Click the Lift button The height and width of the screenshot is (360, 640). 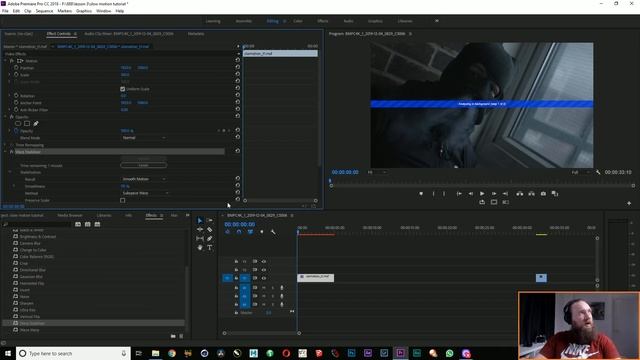pyautogui.click(x=520, y=194)
